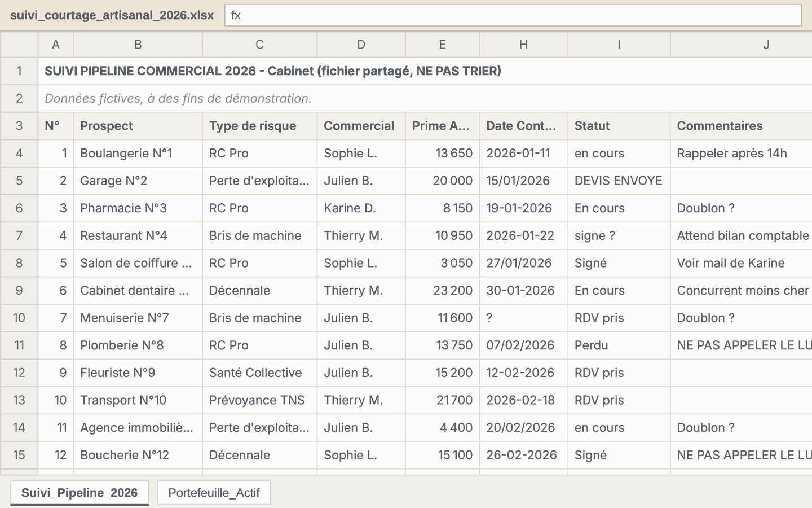The image size is (812, 508).
Task: Select the prime value '23 200'
Action: pyautogui.click(x=443, y=291)
